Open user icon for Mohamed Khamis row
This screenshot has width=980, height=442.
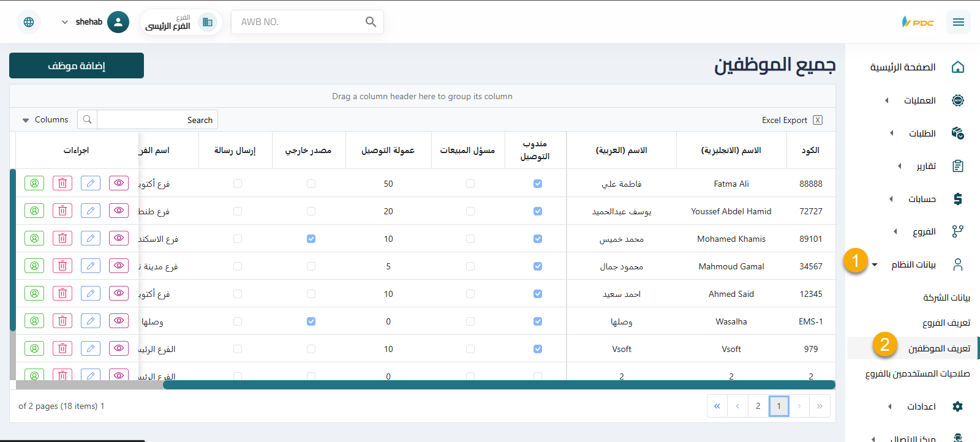[34, 238]
